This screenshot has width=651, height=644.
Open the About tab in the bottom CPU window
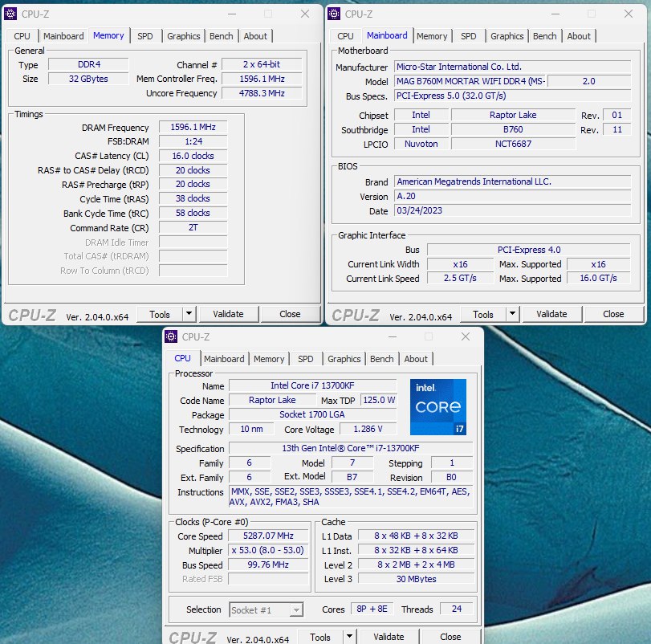pyautogui.click(x=416, y=359)
